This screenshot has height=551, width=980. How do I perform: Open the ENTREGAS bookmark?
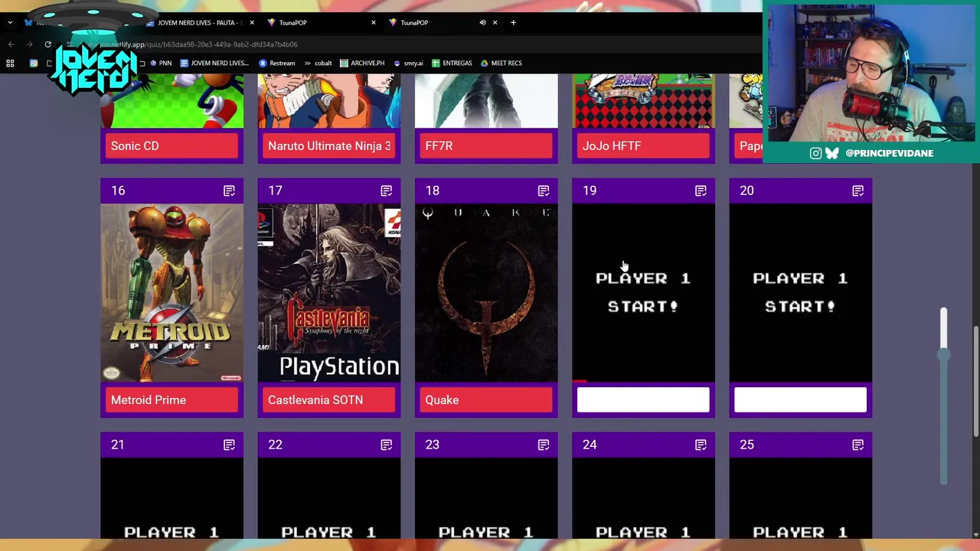pos(452,63)
